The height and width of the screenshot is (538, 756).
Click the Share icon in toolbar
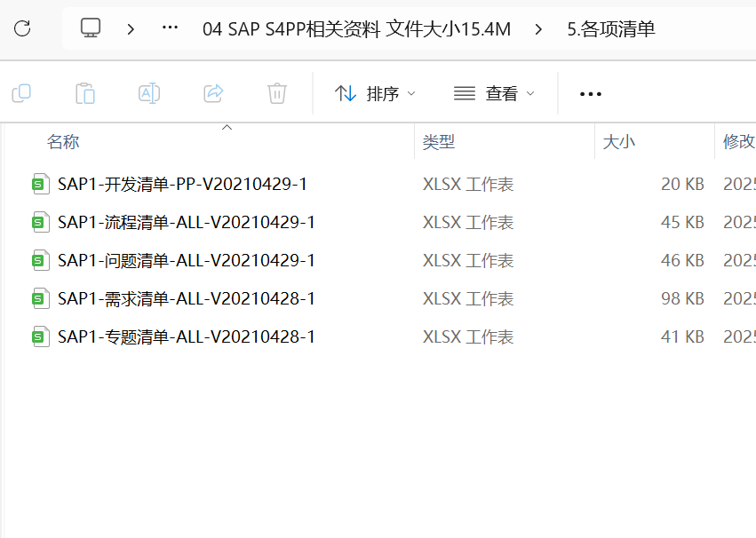pyautogui.click(x=213, y=93)
